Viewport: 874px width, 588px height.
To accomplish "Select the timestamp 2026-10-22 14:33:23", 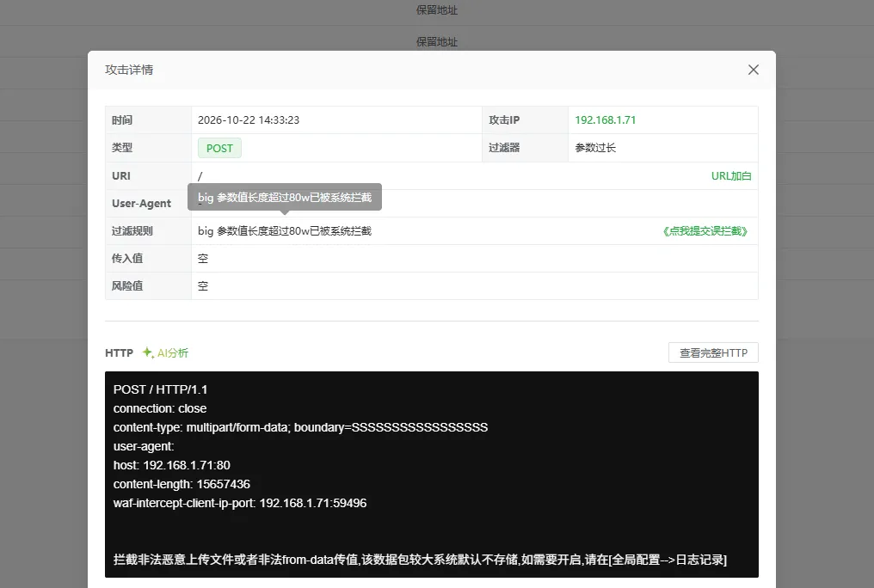I will pyautogui.click(x=249, y=119).
